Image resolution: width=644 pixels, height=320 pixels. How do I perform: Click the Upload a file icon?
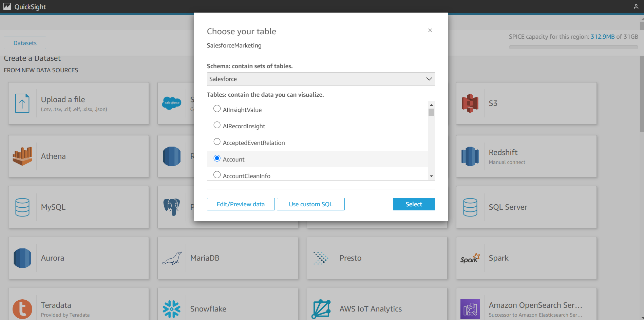(x=22, y=103)
